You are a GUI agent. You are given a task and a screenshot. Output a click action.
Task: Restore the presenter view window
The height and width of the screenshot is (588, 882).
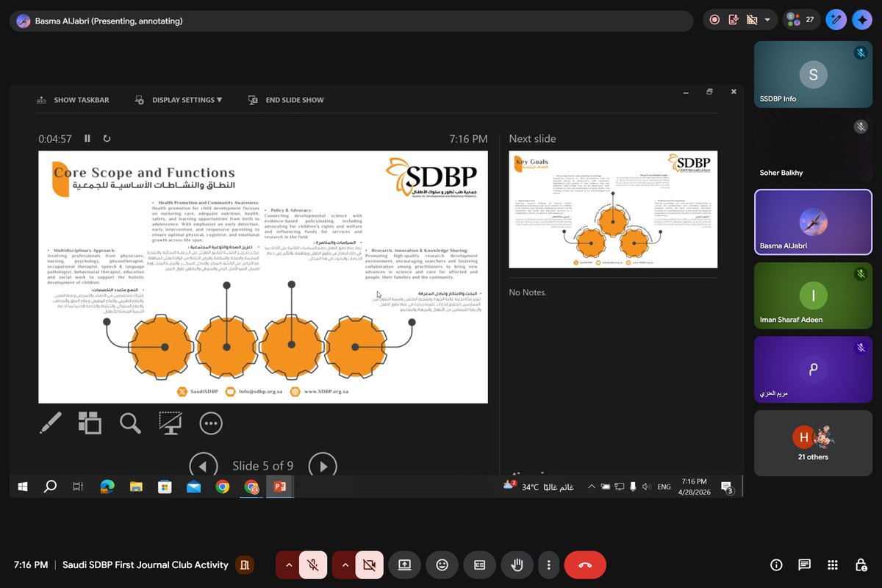(x=709, y=92)
